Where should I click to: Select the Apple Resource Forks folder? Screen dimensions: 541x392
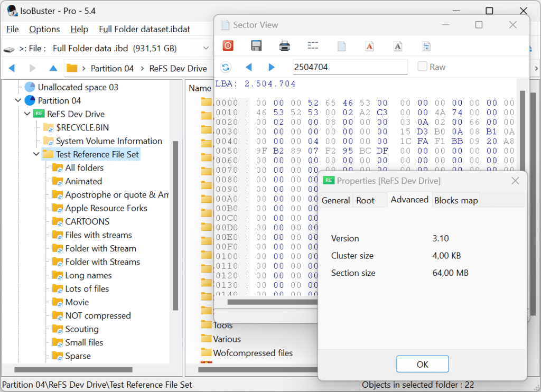(106, 208)
